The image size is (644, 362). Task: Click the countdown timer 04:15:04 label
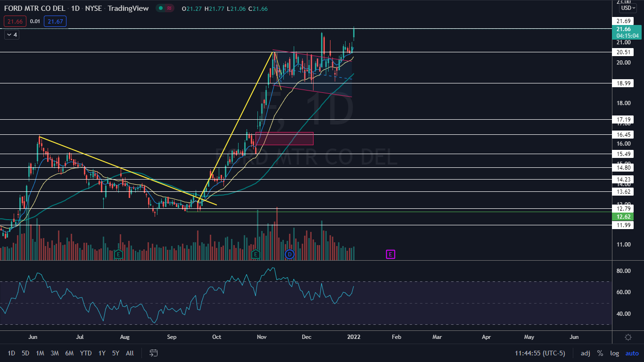(627, 36)
